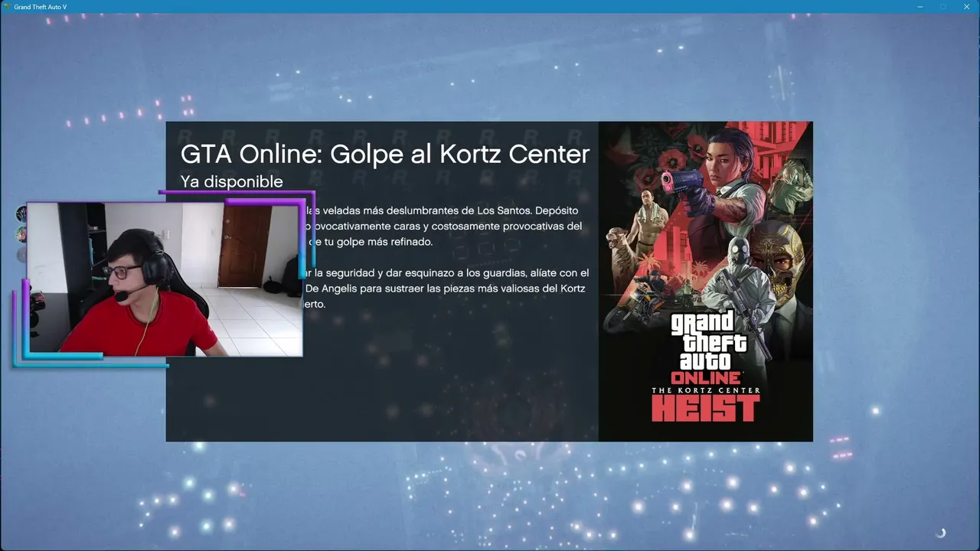
Task: Click the line "caras y costosamente provocativas del"
Action: (x=488, y=227)
